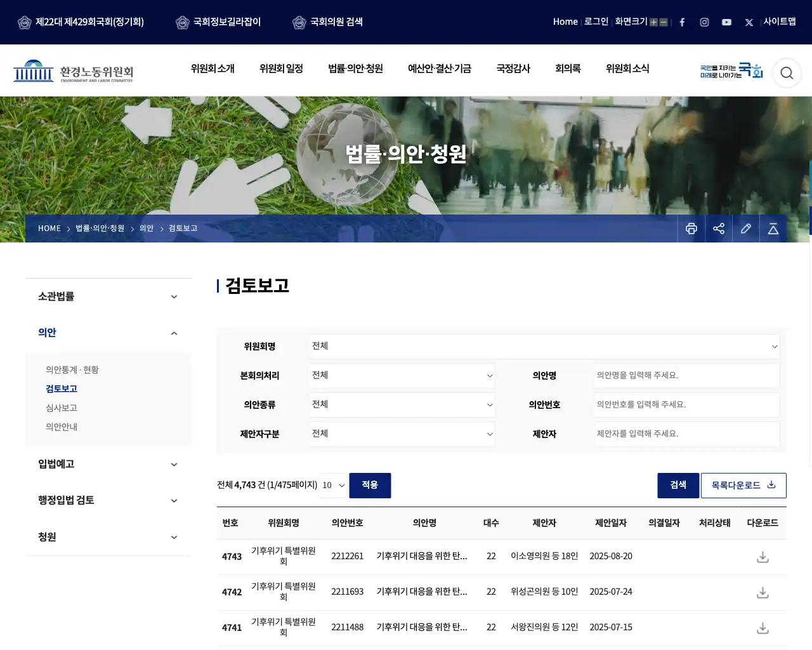Increase screen size with plus icon
812x650 pixels.
tap(653, 22)
